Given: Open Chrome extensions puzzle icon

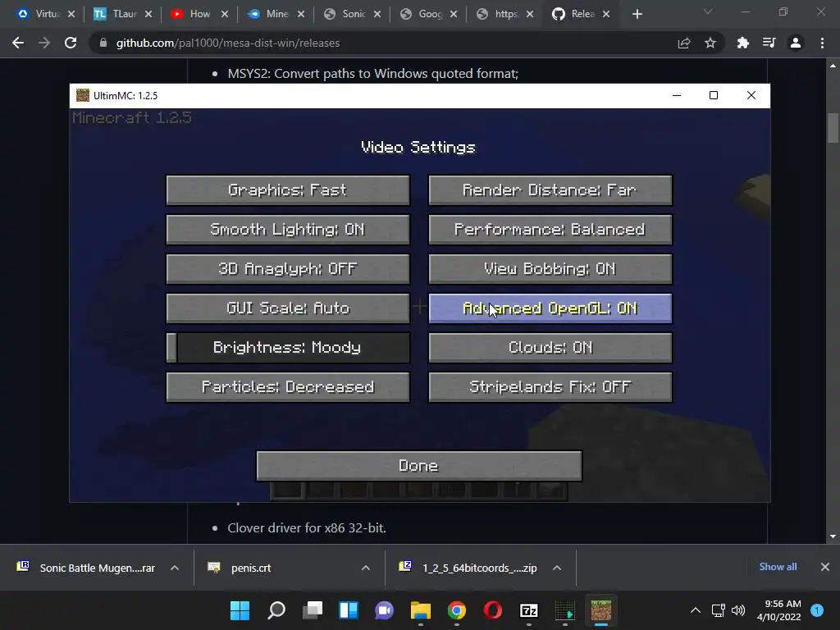Looking at the screenshot, I should [x=742, y=43].
